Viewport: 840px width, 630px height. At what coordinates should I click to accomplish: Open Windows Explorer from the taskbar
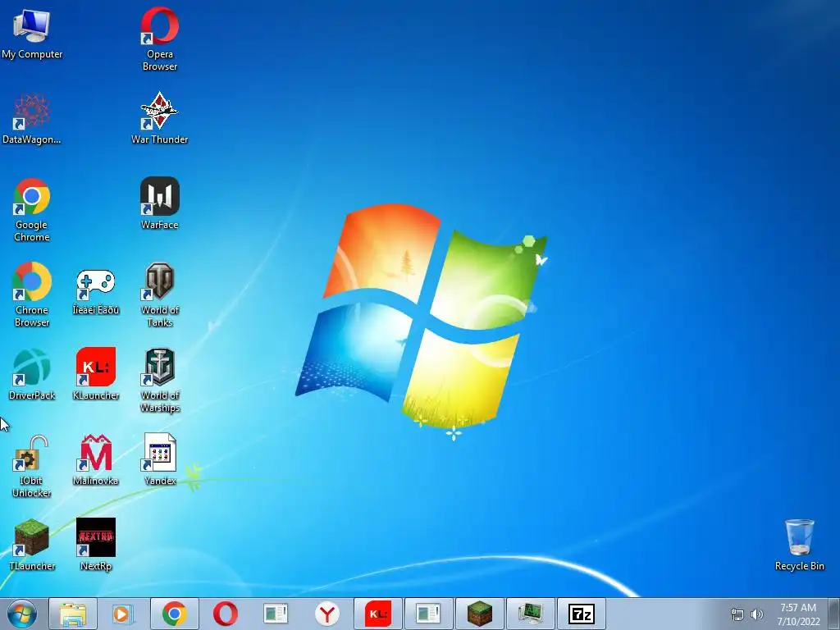click(73, 614)
